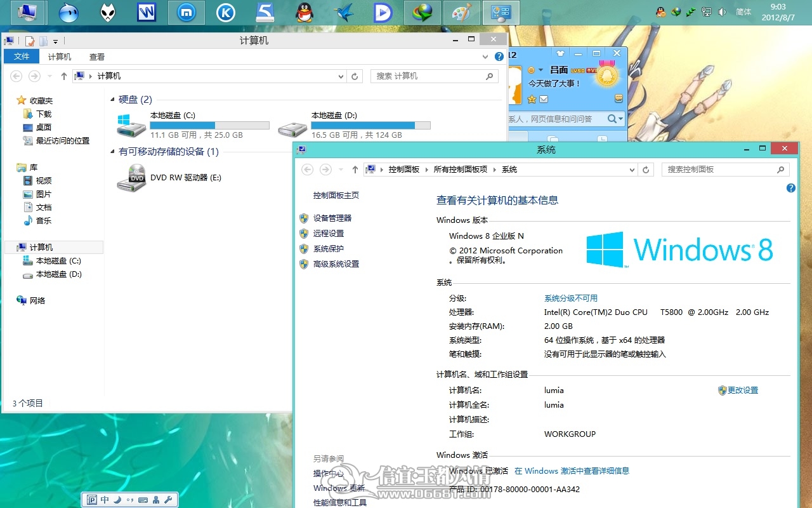812x508 pixels.
Task: Switch to the 查看 ribbon tab
Action: click(97, 57)
